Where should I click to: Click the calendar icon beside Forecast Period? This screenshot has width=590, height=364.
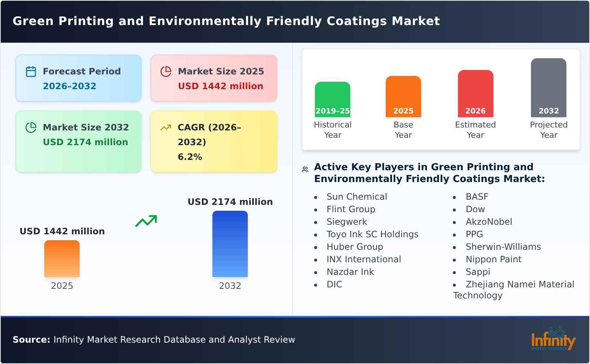click(31, 71)
